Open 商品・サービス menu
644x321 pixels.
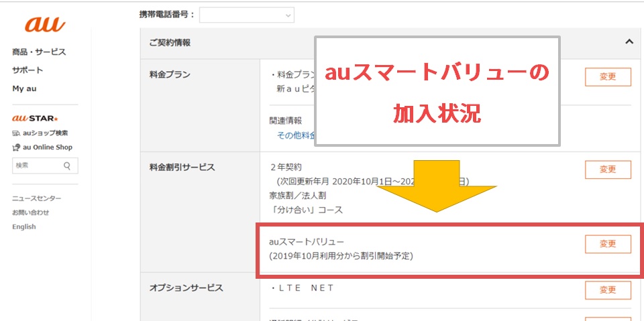(x=39, y=52)
